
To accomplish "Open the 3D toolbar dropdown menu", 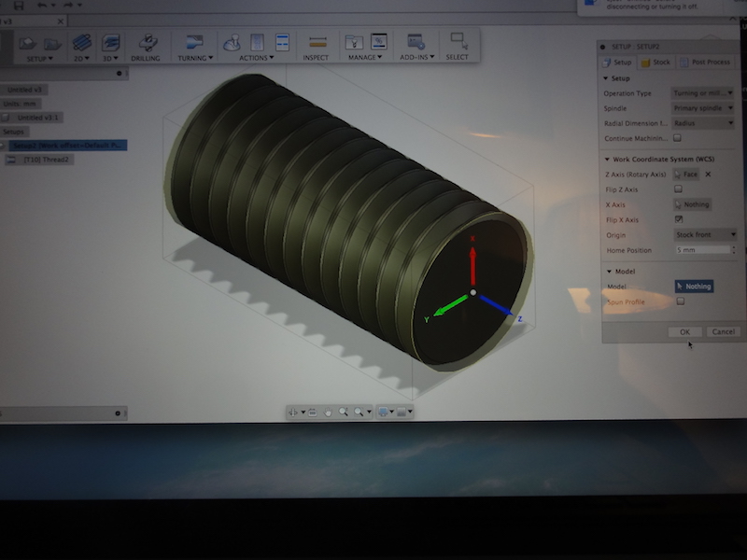I will pyautogui.click(x=110, y=59).
